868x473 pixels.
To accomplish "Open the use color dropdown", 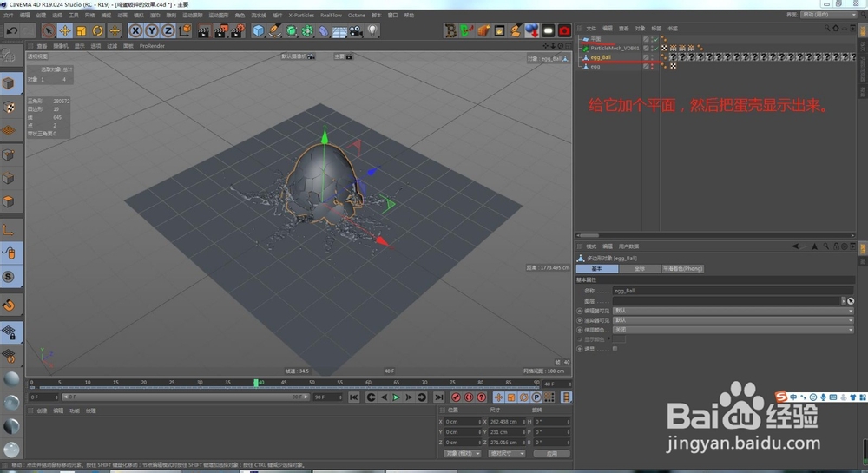I will pos(733,330).
